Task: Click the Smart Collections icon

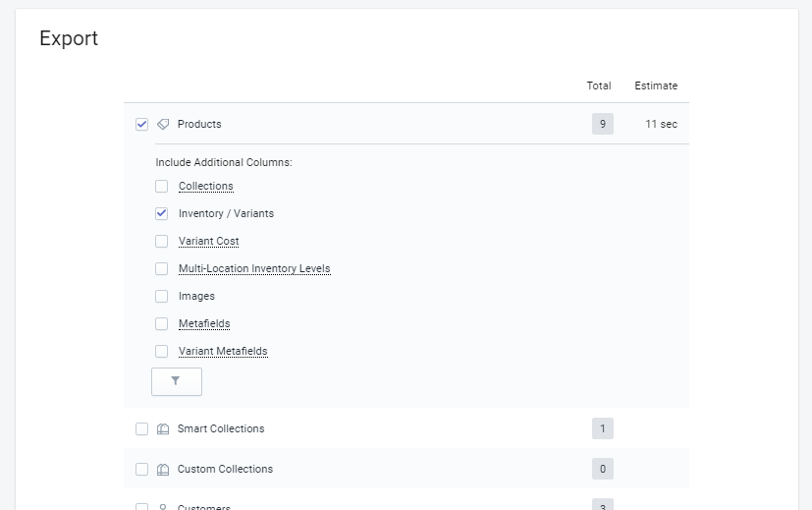Action: click(163, 429)
